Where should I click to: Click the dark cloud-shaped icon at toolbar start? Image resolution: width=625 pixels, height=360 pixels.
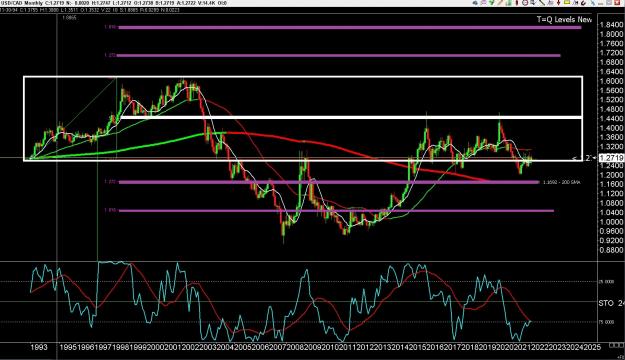click(475, 3)
